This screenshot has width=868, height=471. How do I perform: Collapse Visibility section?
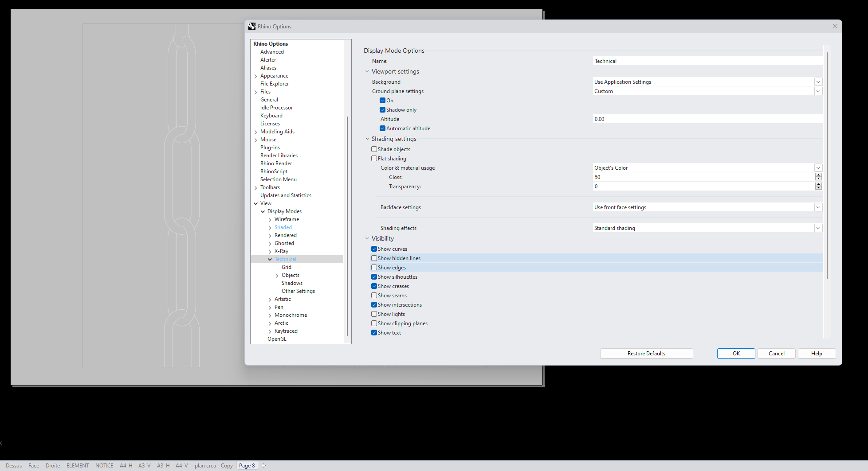click(367, 238)
